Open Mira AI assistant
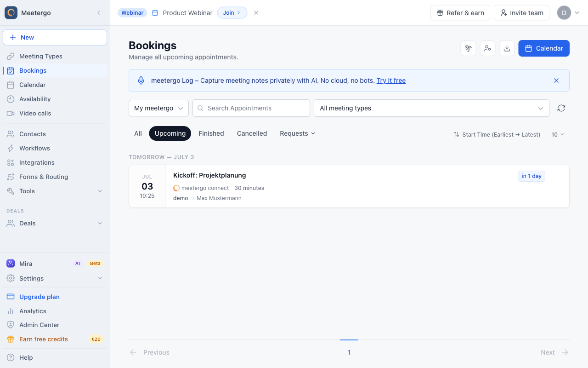 point(55,264)
